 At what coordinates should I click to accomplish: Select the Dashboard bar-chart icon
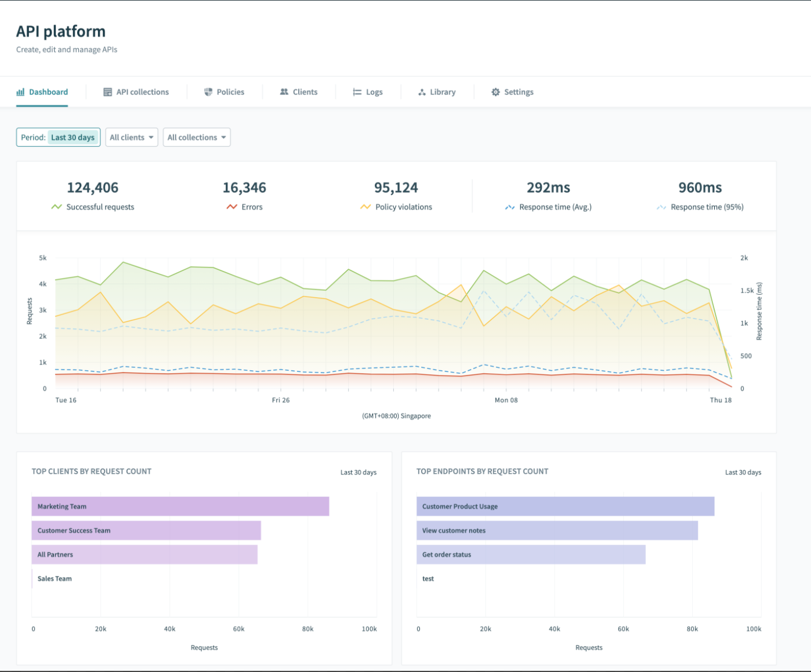click(20, 92)
